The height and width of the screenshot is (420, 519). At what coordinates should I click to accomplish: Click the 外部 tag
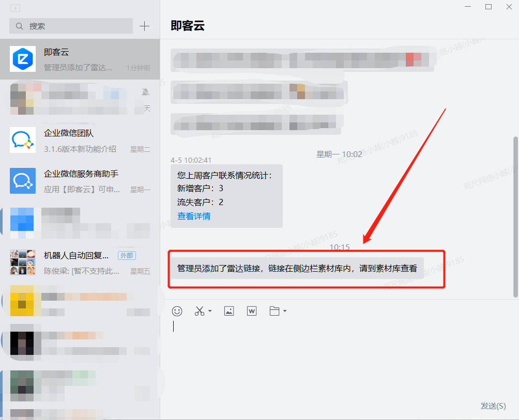pyautogui.click(x=127, y=255)
